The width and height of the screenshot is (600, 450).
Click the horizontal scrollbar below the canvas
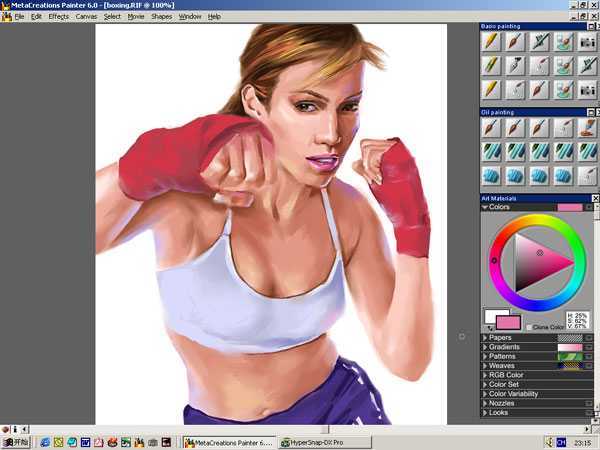(x=306, y=429)
